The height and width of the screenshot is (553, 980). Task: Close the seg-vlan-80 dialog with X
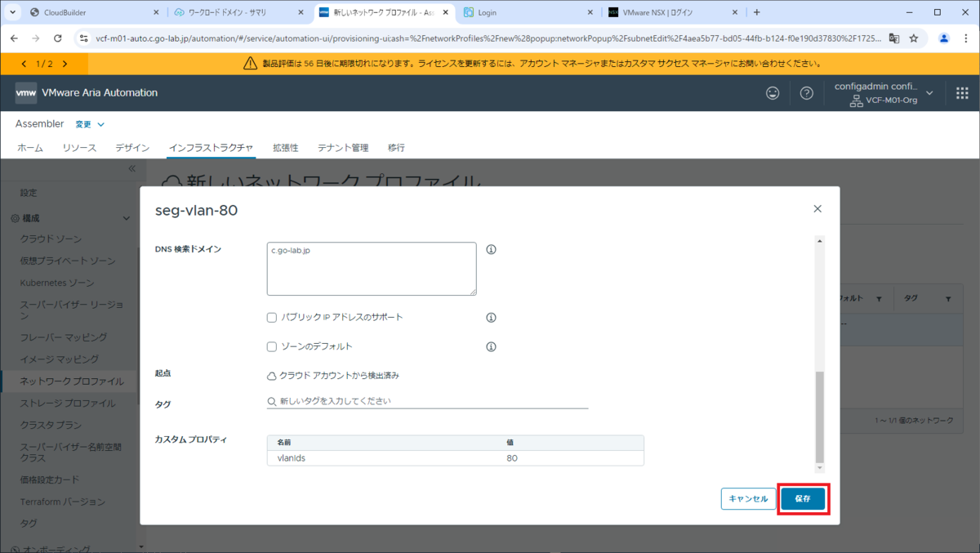pyautogui.click(x=817, y=209)
